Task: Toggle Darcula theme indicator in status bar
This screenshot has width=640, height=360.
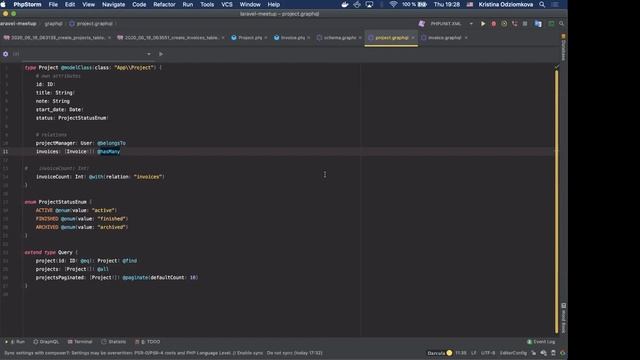Action: (x=440, y=353)
